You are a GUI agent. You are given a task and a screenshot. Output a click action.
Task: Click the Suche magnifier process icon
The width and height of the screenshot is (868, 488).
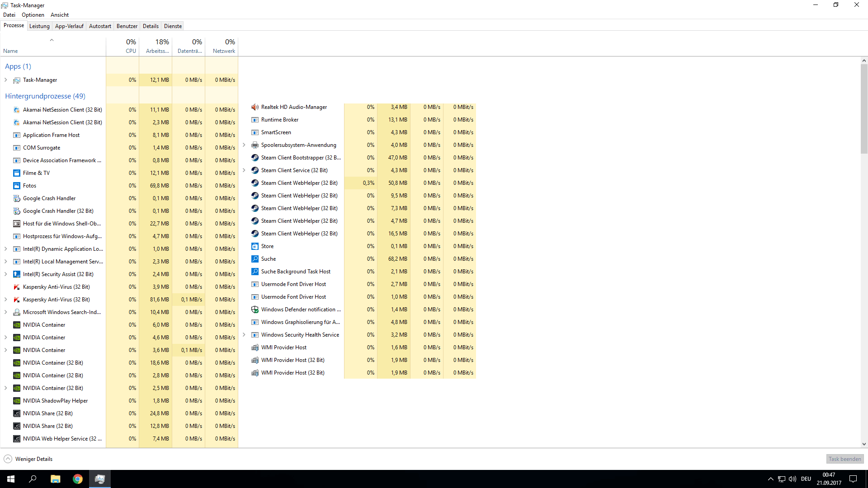pos(255,259)
